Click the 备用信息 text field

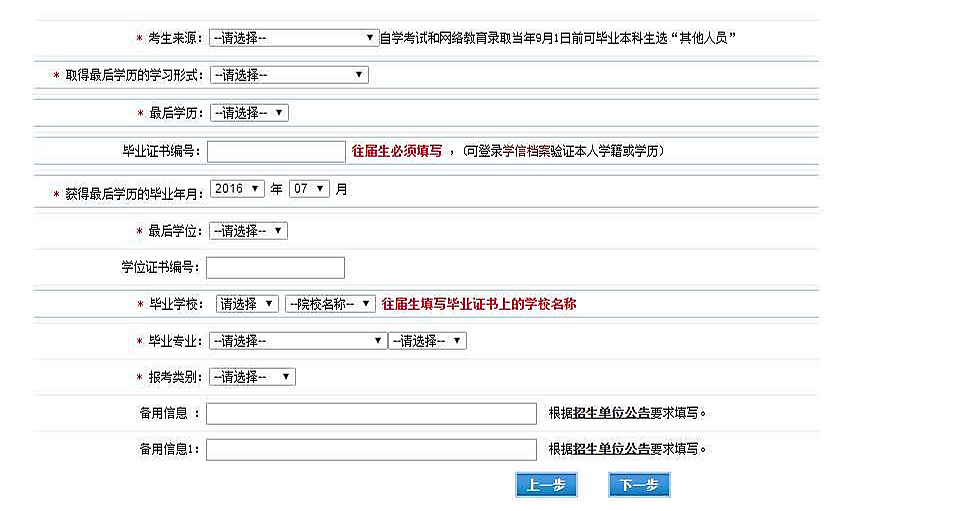point(371,414)
